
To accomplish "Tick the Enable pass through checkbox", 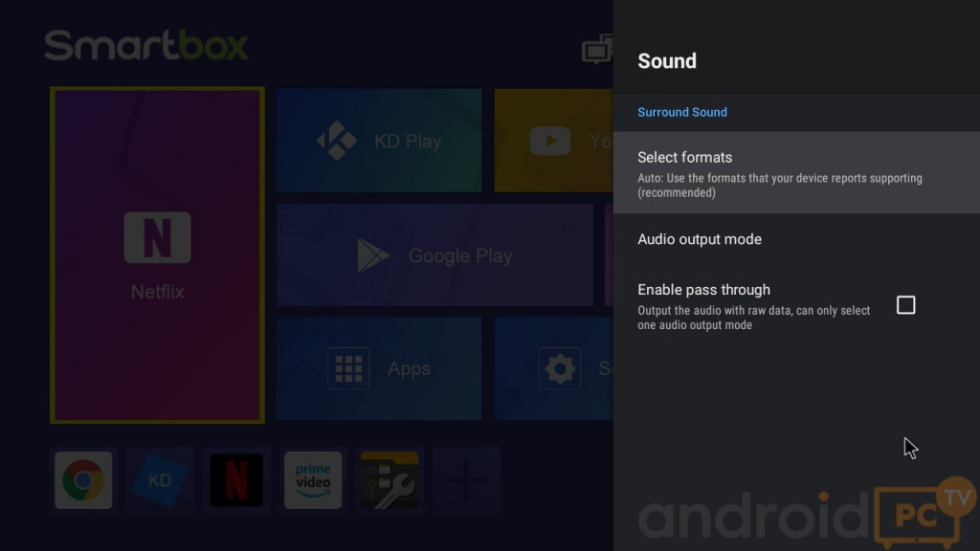I will tap(905, 305).
